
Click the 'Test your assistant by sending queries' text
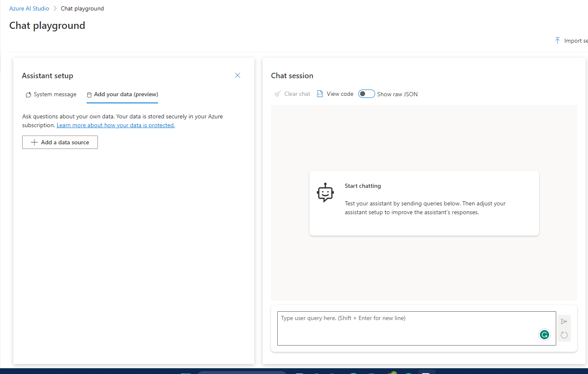[x=425, y=208]
